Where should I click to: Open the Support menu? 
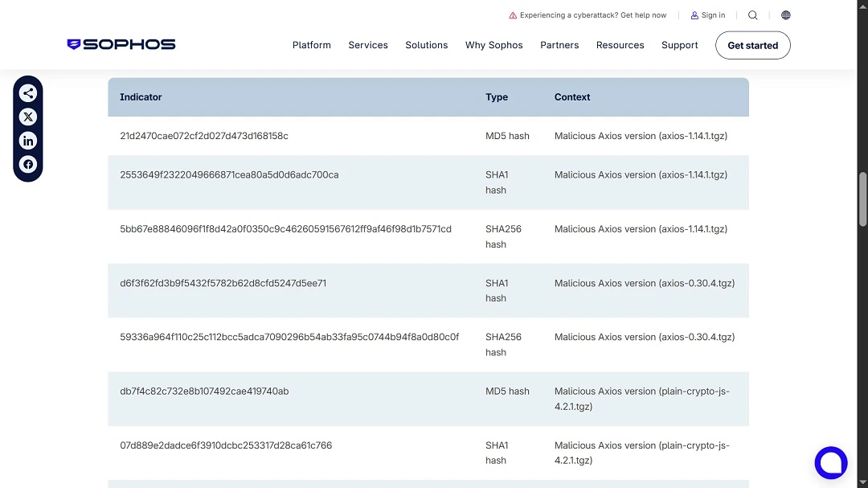coord(679,45)
